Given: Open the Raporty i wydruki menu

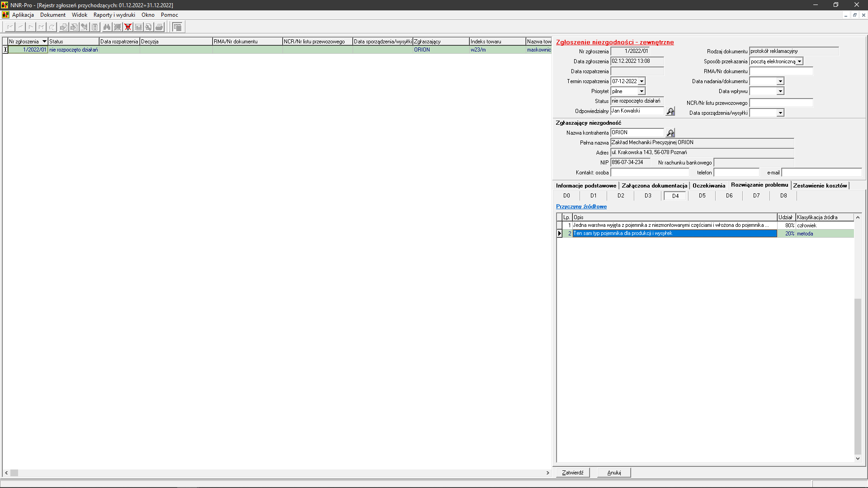Looking at the screenshot, I should click(114, 15).
